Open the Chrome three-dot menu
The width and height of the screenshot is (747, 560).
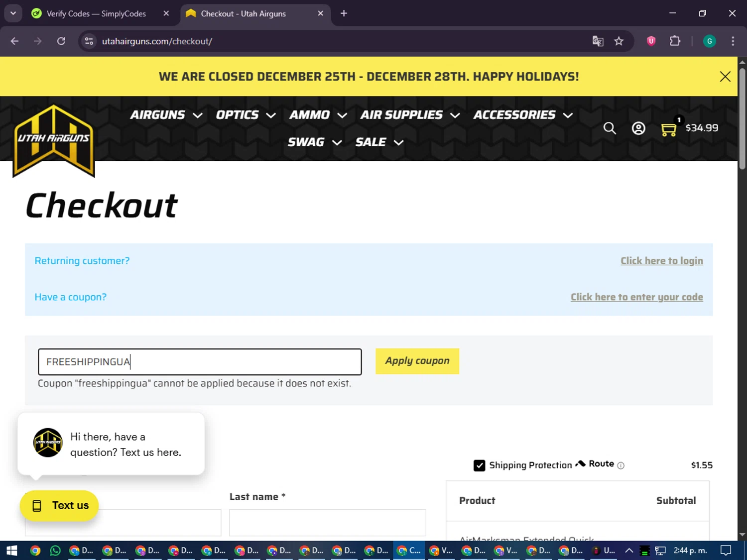[x=733, y=41]
